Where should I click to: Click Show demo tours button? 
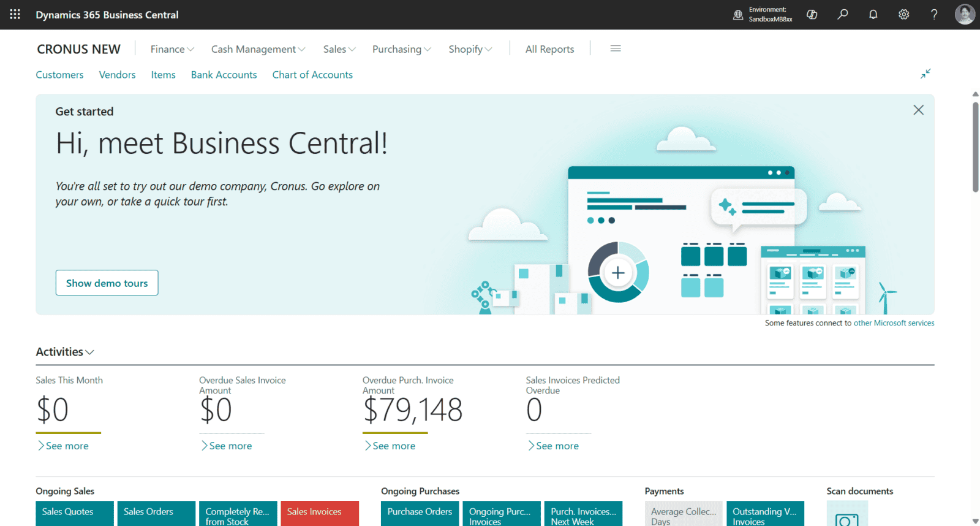pos(107,283)
